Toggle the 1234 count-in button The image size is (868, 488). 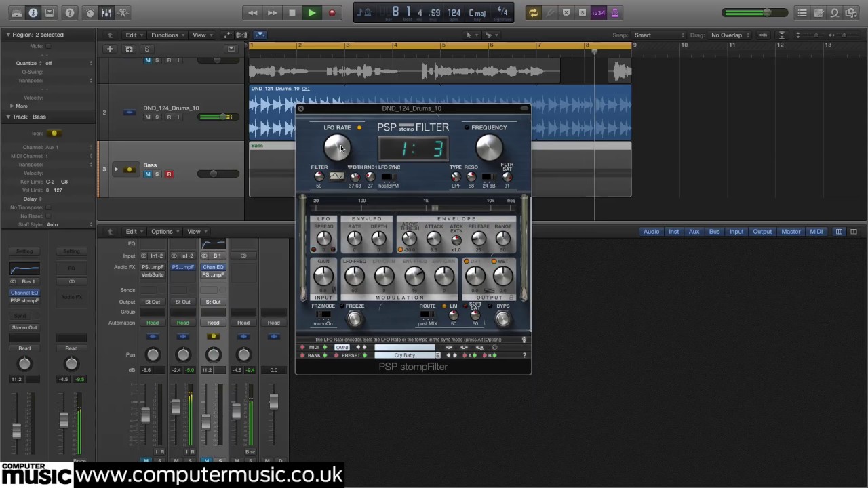coord(598,13)
